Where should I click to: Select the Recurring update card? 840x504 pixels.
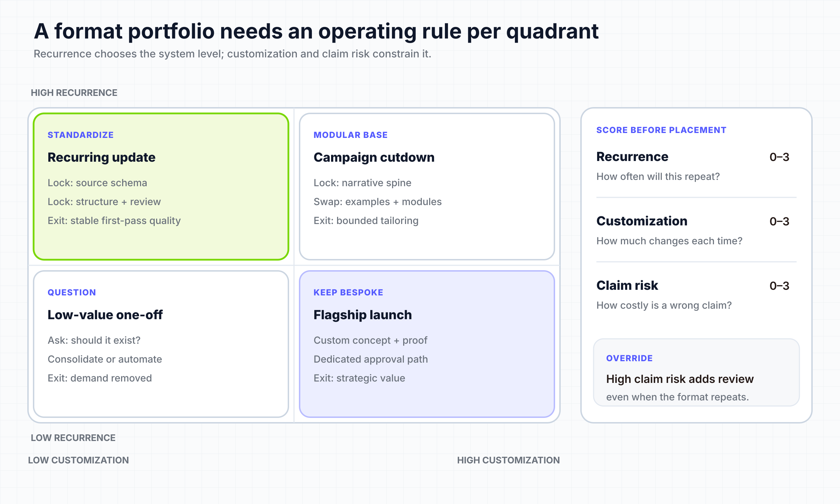tap(161, 187)
